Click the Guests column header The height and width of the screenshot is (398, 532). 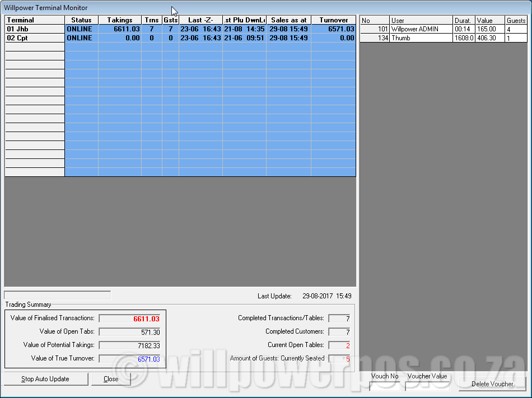(516, 21)
